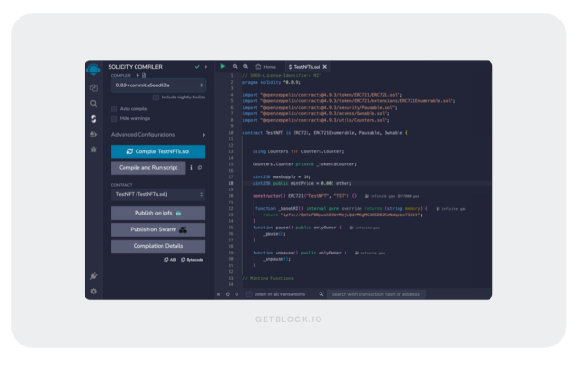
Task: Open Compilation Details
Action: click(x=158, y=246)
